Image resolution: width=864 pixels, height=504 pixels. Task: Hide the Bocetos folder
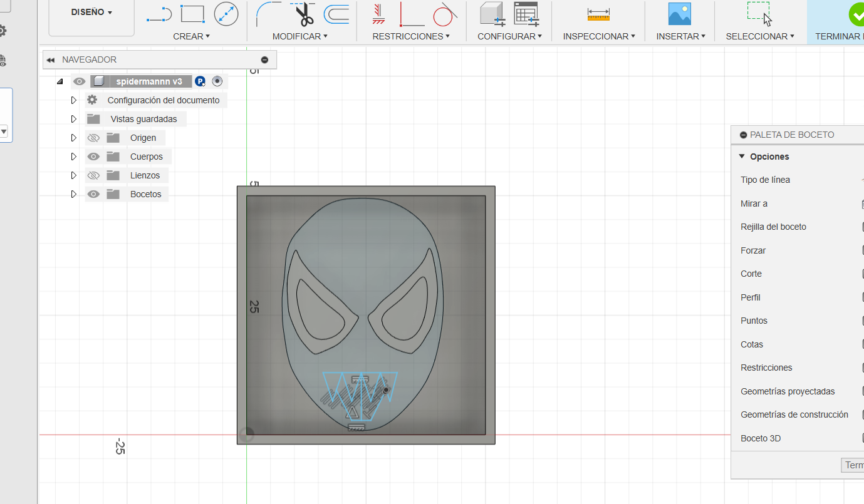(93, 194)
